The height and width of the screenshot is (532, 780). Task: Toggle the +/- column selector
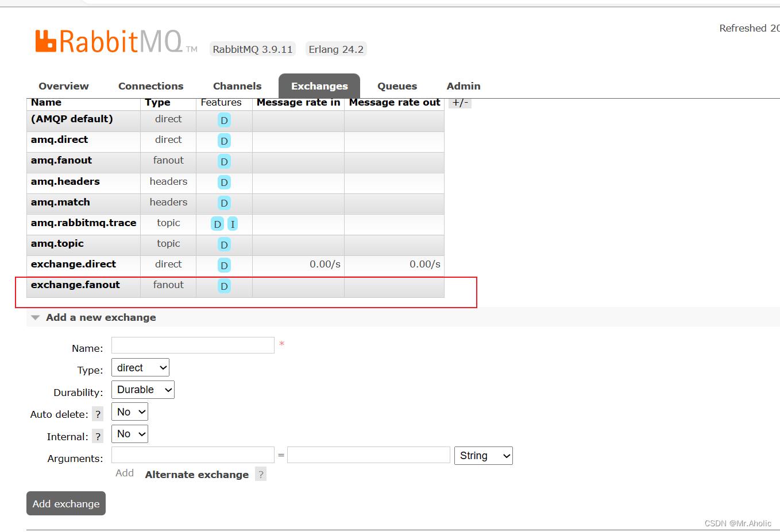(459, 102)
